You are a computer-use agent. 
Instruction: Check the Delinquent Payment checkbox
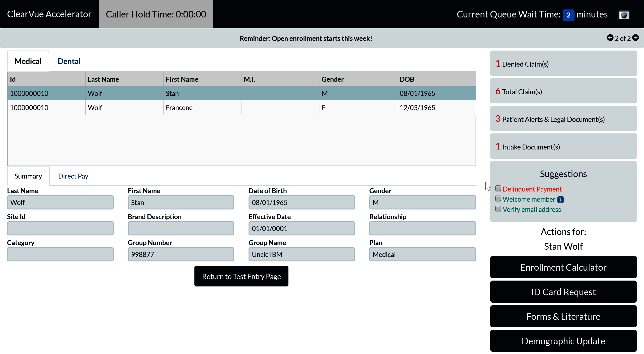coord(498,188)
